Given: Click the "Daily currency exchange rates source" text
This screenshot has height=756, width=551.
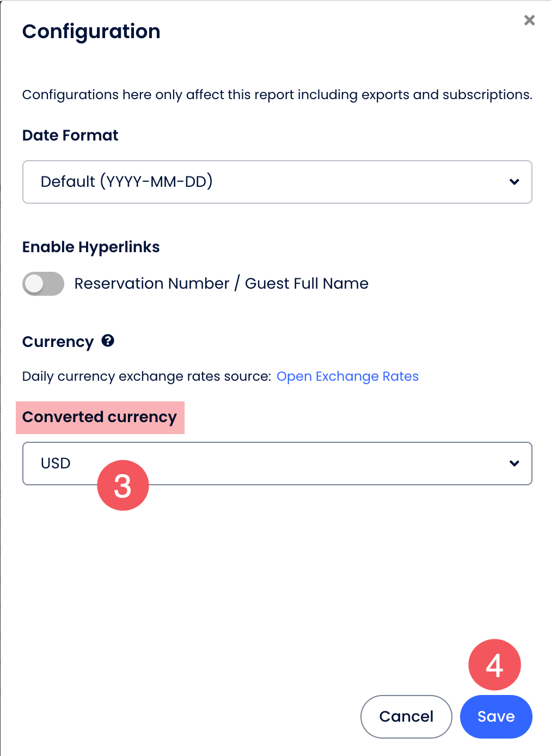Looking at the screenshot, I should 146,376.
